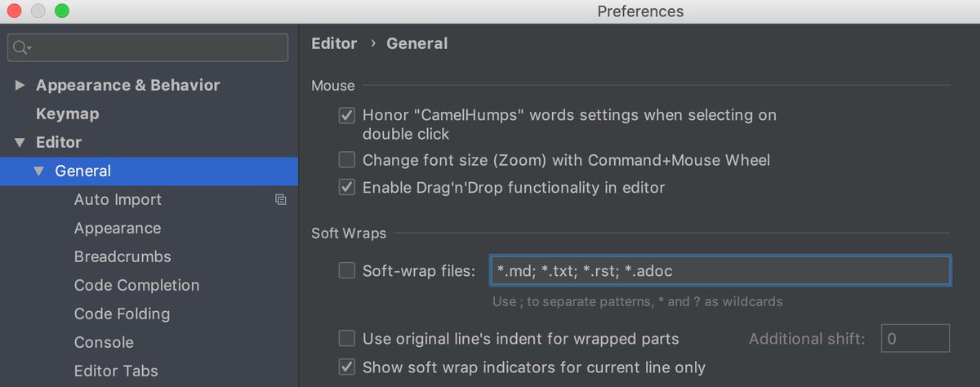Uncheck Show soft wrap indicators option
This screenshot has width=980, height=387.
tap(347, 367)
